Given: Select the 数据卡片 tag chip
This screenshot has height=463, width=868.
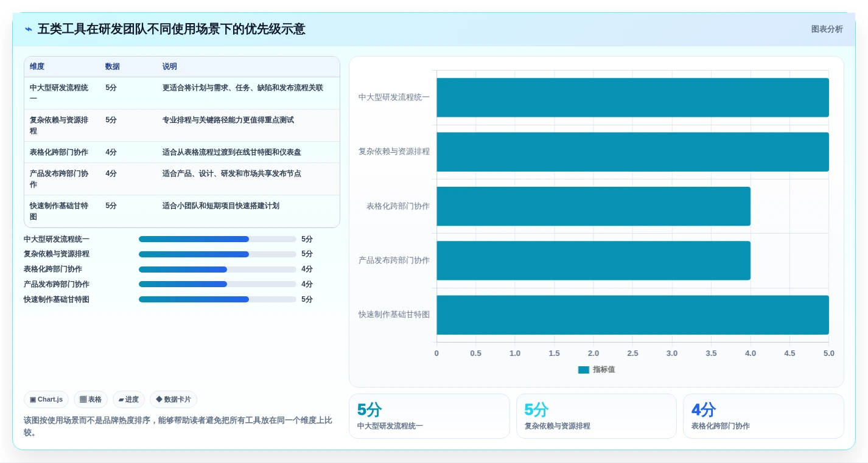Looking at the screenshot, I should click(x=173, y=400).
